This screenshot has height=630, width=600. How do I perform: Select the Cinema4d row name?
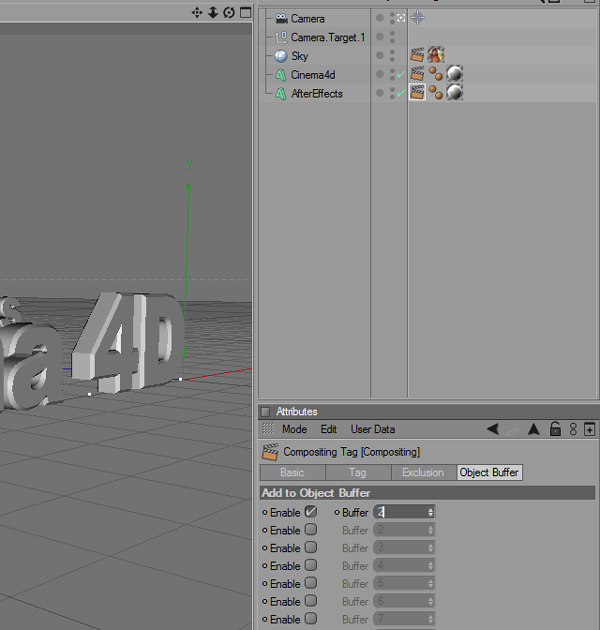(313, 75)
